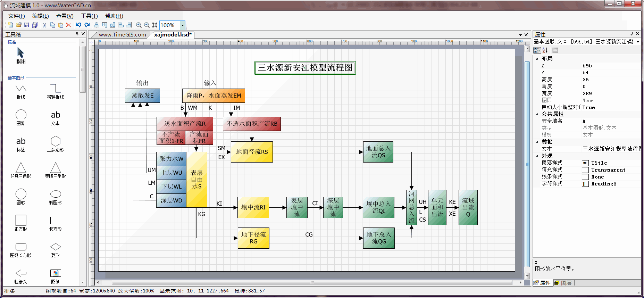
Task: Pin the properties (属性) panel
Action: pos(632,34)
